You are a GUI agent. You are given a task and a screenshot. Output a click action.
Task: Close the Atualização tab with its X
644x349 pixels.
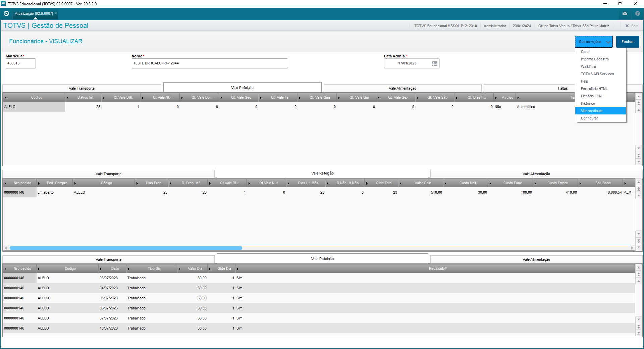point(56,13)
